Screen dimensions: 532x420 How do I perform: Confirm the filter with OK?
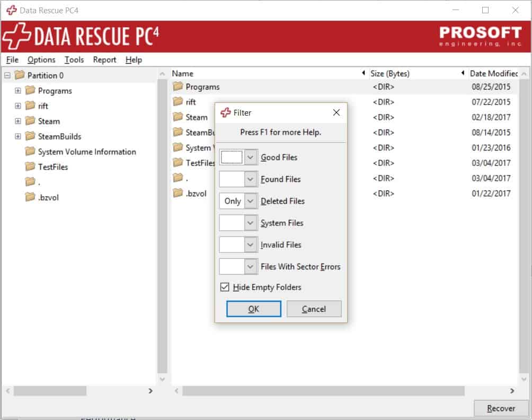(x=253, y=309)
